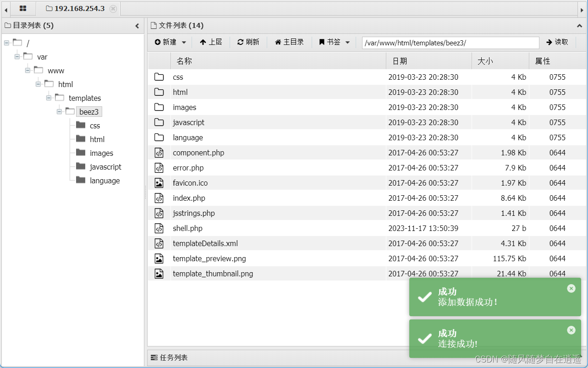Click the www folder icon in tree
Viewport: 588px width, 368px height.
38,70
